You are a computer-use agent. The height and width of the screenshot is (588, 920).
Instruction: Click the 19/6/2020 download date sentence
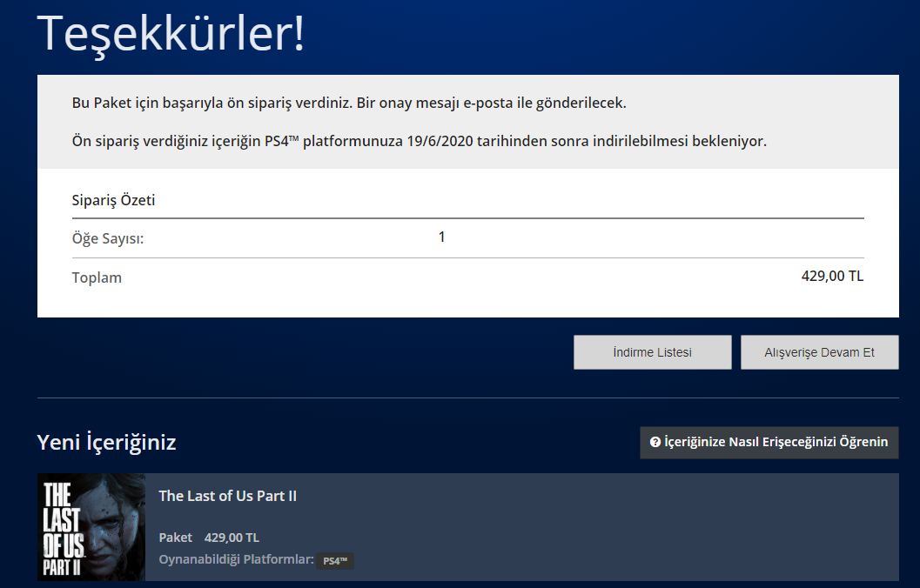(420, 141)
